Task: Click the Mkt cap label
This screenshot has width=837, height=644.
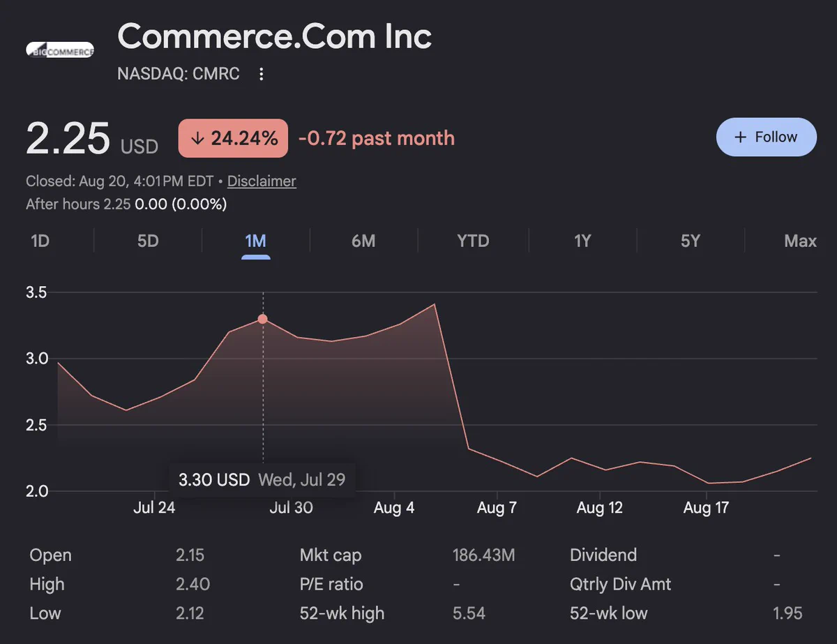Action: (331, 555)
